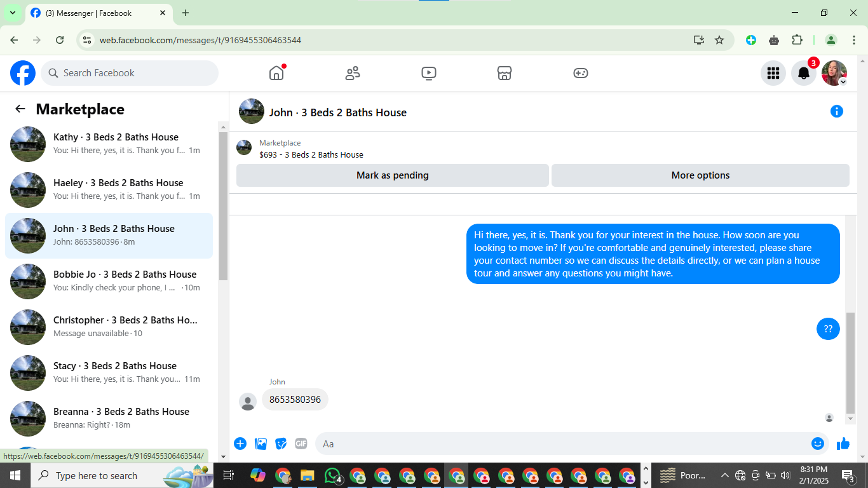Click the chat messages scrollbar

coord(851,362)
